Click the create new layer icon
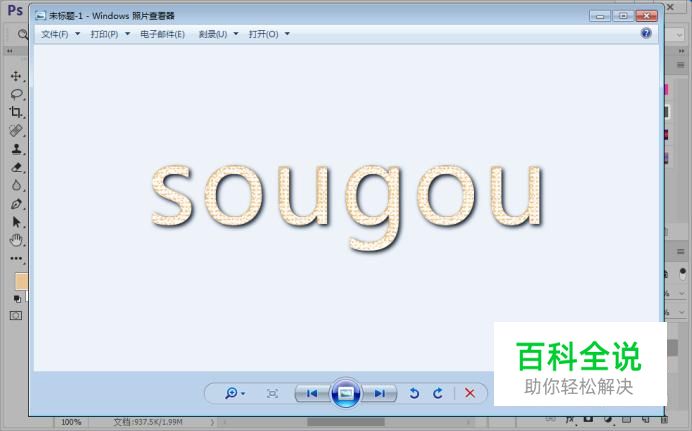Screen dimensions: 692x431 tap(645, 419)
